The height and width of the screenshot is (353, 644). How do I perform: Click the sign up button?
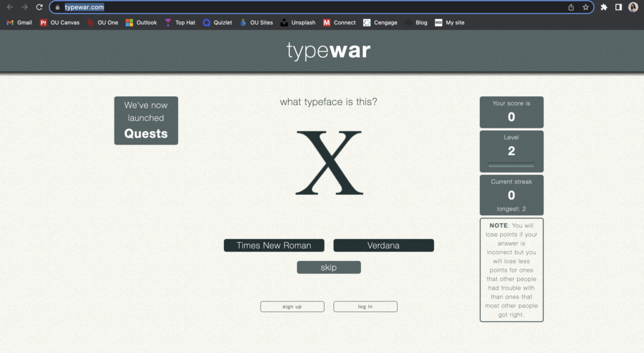click(x=292, y=306)
